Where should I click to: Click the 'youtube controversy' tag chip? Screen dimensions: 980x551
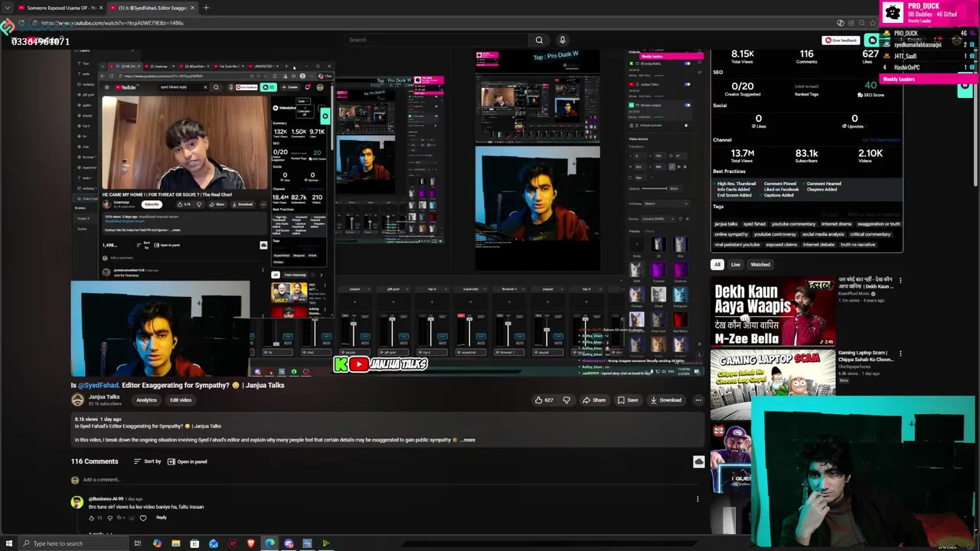click(x=775, y=234)
